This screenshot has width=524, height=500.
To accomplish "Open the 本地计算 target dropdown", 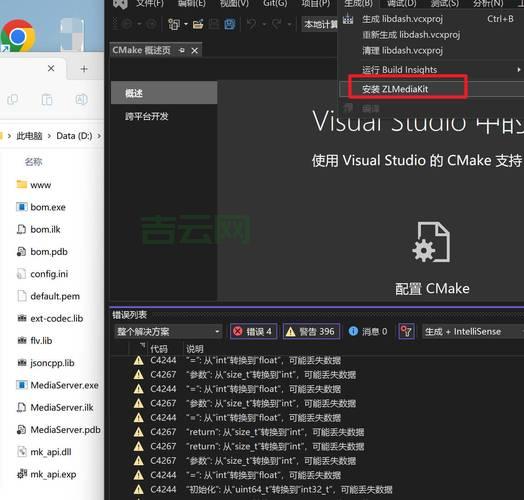I will point(320,24).
